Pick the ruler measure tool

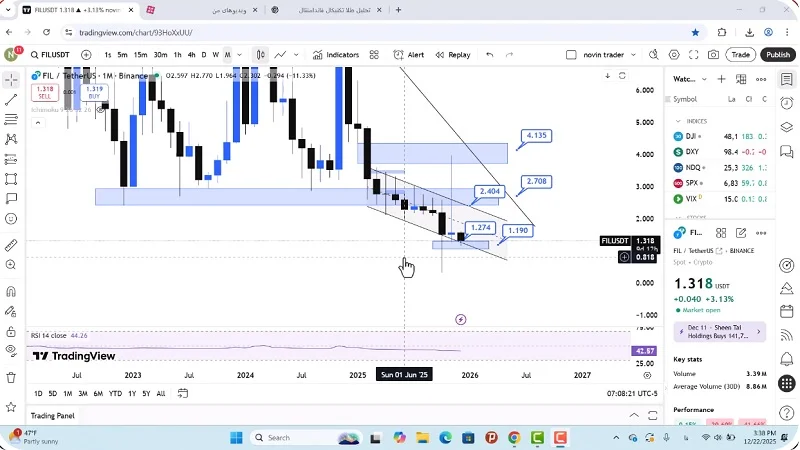coord(11,245)
